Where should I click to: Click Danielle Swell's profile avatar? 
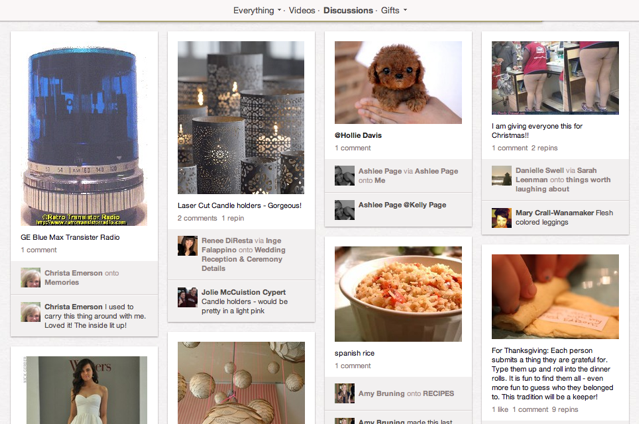502,176
